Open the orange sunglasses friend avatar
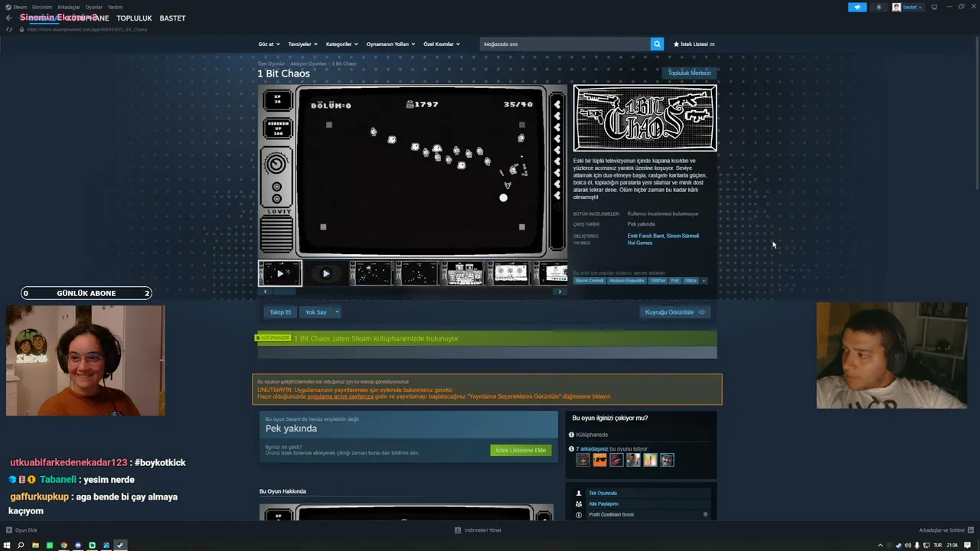The width and height of the screenshot is (980, 551). (x=599, y=460)
